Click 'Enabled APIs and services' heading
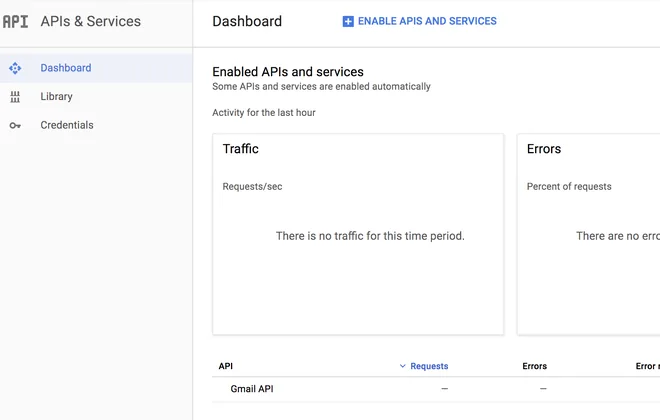 click(288, 72)
